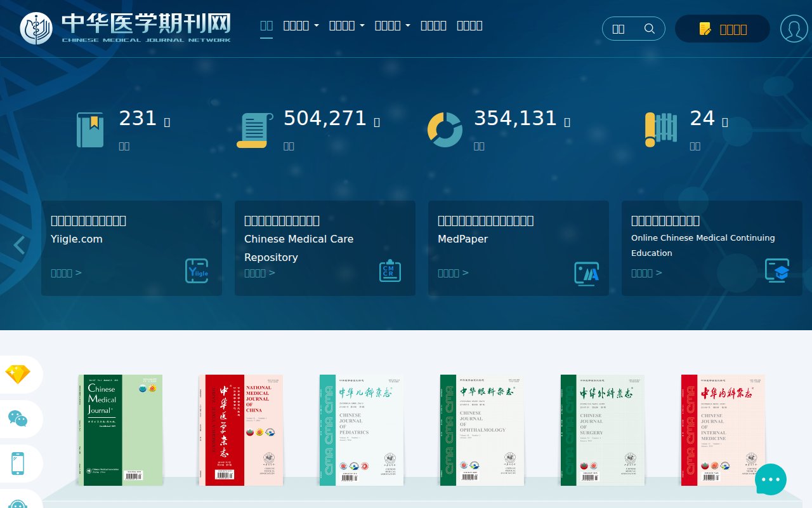Click the Chinese Medical Journal Network logo

(x=126, y=28)
